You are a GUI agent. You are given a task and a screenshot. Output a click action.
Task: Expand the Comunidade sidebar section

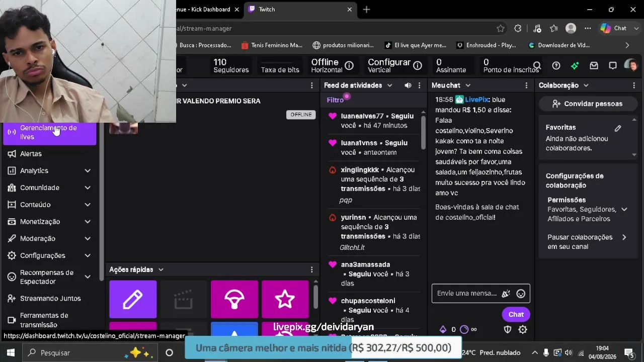(x=88, y=188)
